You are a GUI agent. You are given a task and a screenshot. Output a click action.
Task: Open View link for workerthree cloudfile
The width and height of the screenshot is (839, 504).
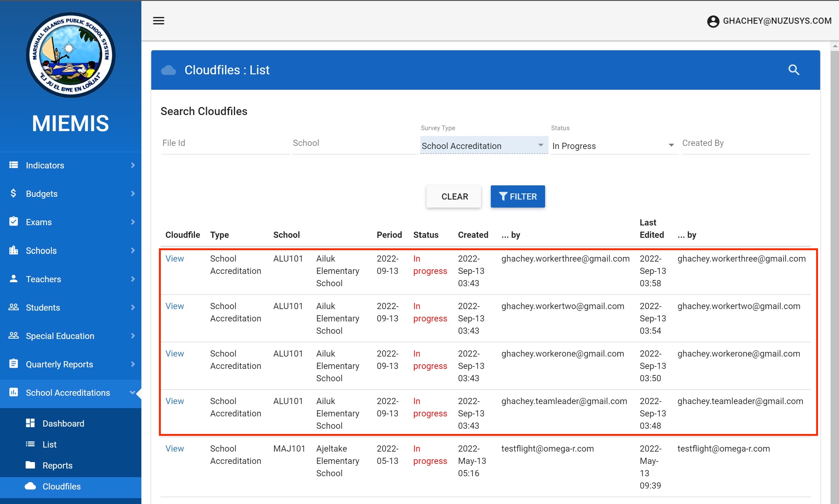click(x=175, y=258)
